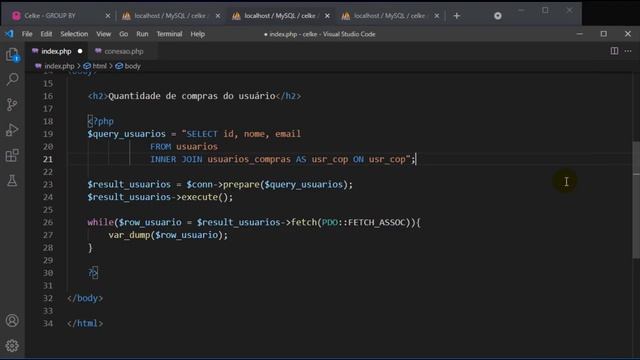
Task: Close the first localhost MySQL browser tab
Action: pyautogui.click(x=218, y=16)
